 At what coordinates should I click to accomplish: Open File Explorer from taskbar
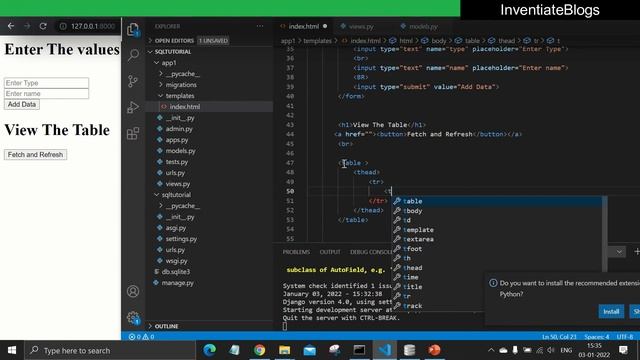(284, 350)
